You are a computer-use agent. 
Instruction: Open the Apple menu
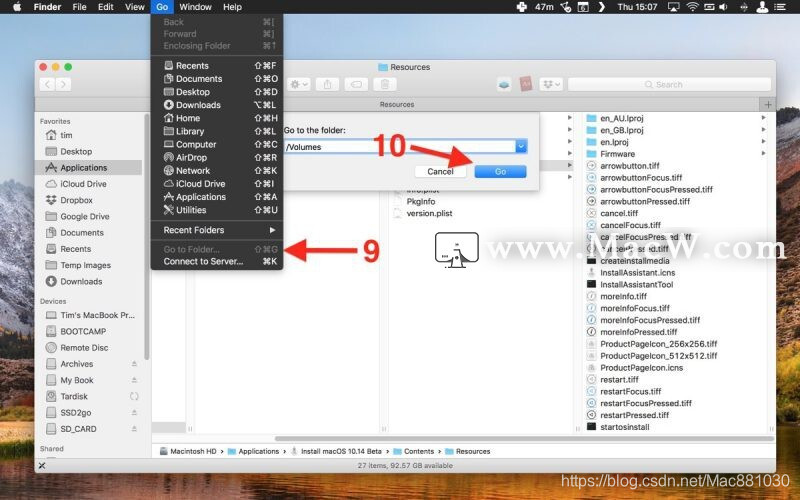17,7
